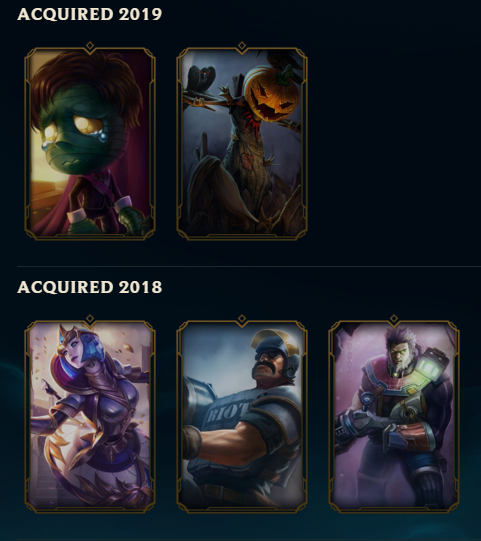481x541 pixels.
Task: Click the diamond ornament above the armored woman card
Action: (x=90, y=318)
